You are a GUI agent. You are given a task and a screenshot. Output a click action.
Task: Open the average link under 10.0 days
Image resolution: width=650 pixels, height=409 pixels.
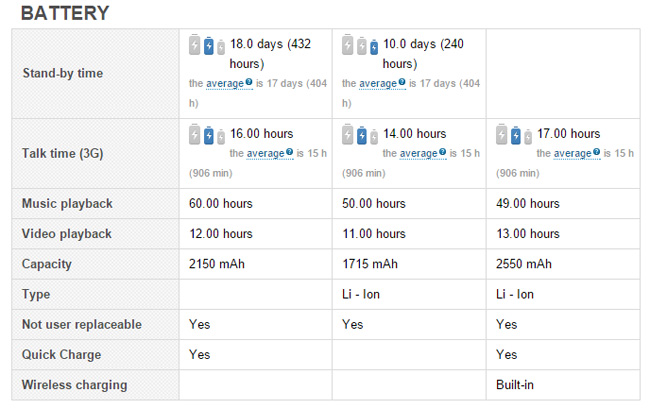click(377, 84)
